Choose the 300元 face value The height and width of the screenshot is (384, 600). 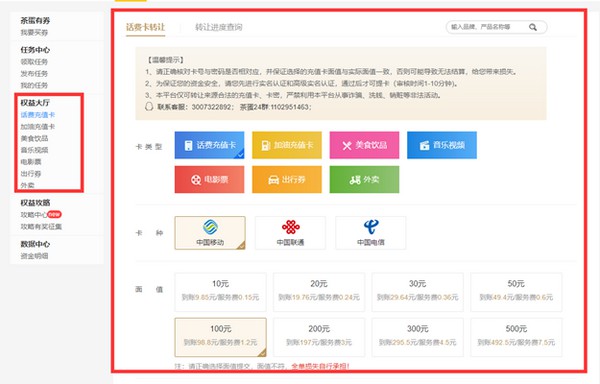417,337
